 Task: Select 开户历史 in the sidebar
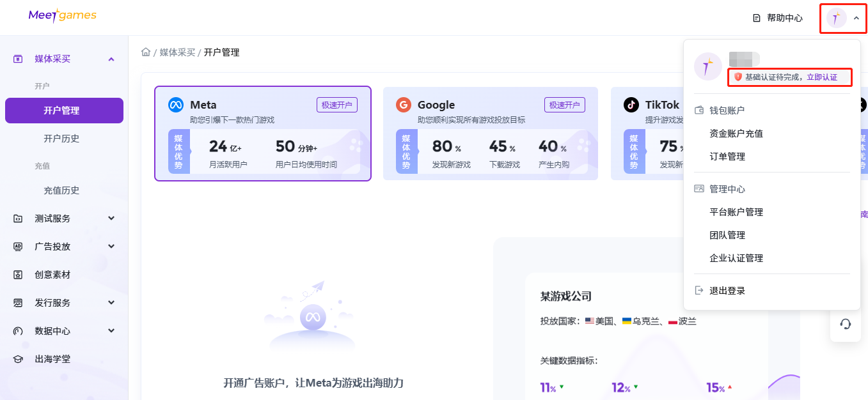(61, 139)
